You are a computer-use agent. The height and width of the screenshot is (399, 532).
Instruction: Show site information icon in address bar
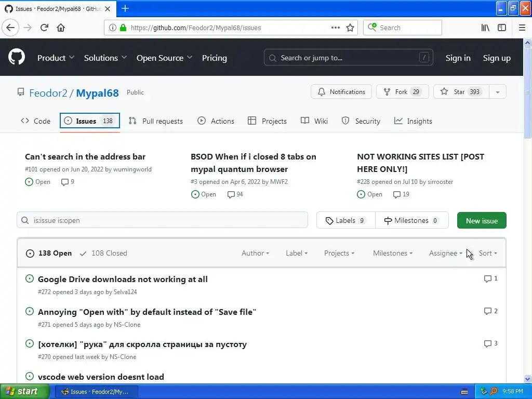[112, 28]
